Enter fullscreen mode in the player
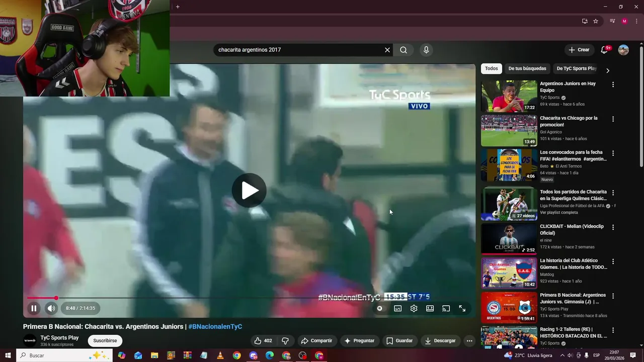 coord(462,309)
